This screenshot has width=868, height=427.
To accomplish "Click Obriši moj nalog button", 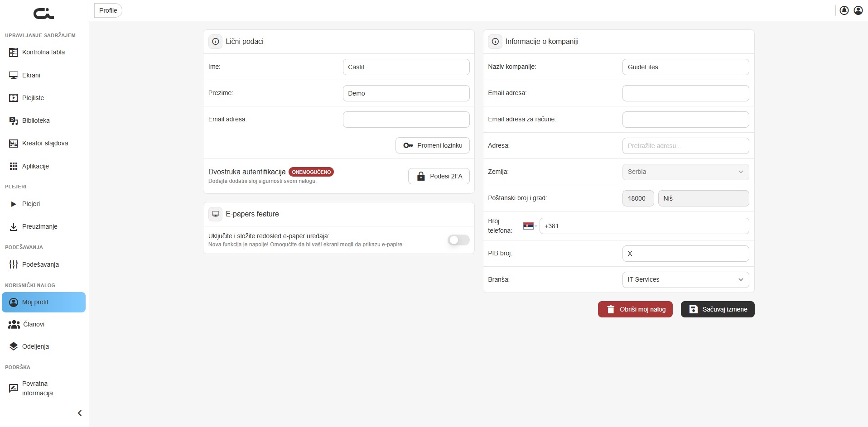I will (x=635, y=309).
